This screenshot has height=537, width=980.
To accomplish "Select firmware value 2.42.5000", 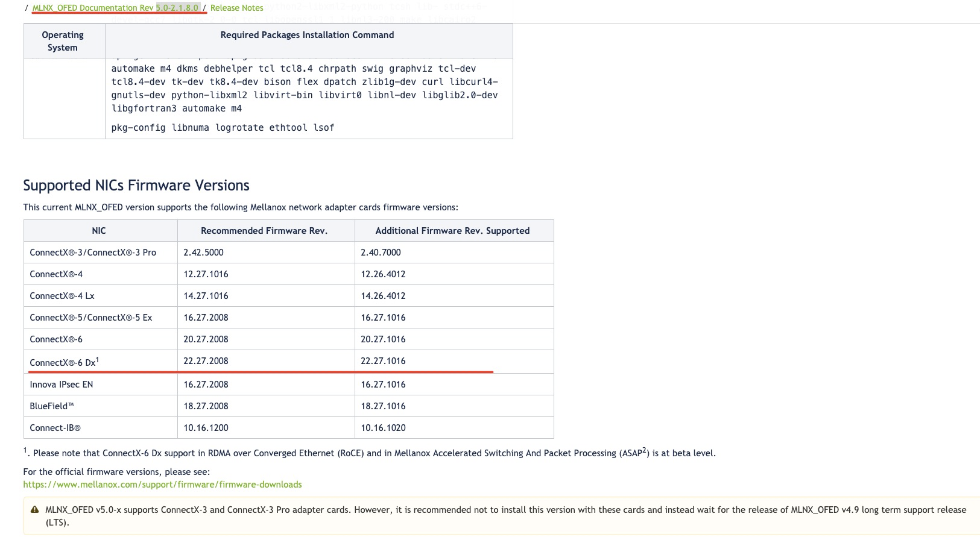I will (x=203, y=253).
